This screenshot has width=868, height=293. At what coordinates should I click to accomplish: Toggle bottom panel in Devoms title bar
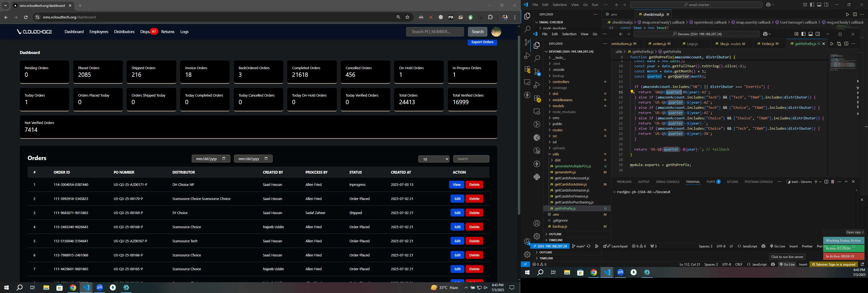pyautogui.click(x=811, y=34)
